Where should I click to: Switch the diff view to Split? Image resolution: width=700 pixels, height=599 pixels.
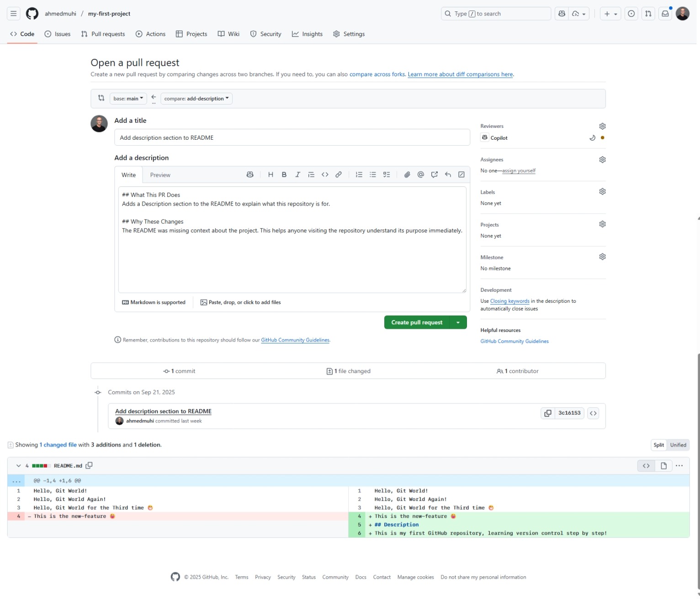coord(658,445)
